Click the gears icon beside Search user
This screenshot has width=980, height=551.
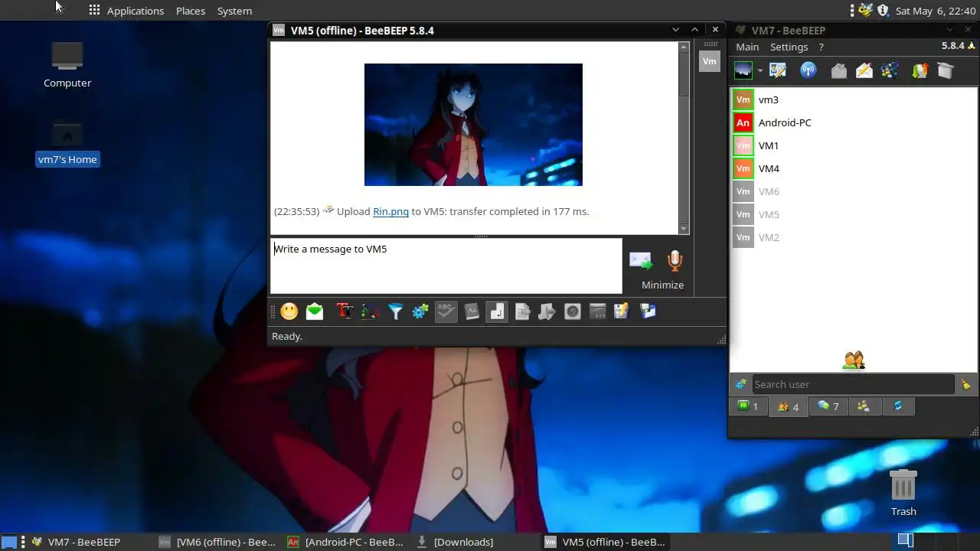click(x=740, y=384)
